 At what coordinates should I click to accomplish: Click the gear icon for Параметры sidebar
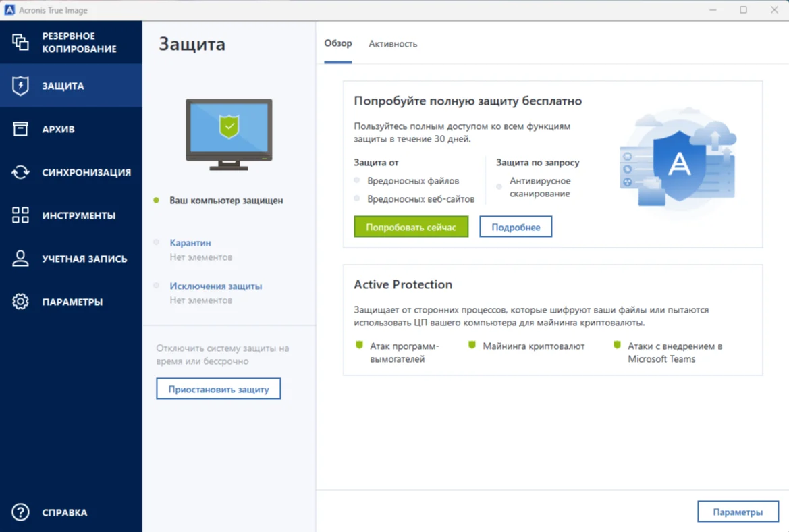pyautogui.click(x=20, y=302)
